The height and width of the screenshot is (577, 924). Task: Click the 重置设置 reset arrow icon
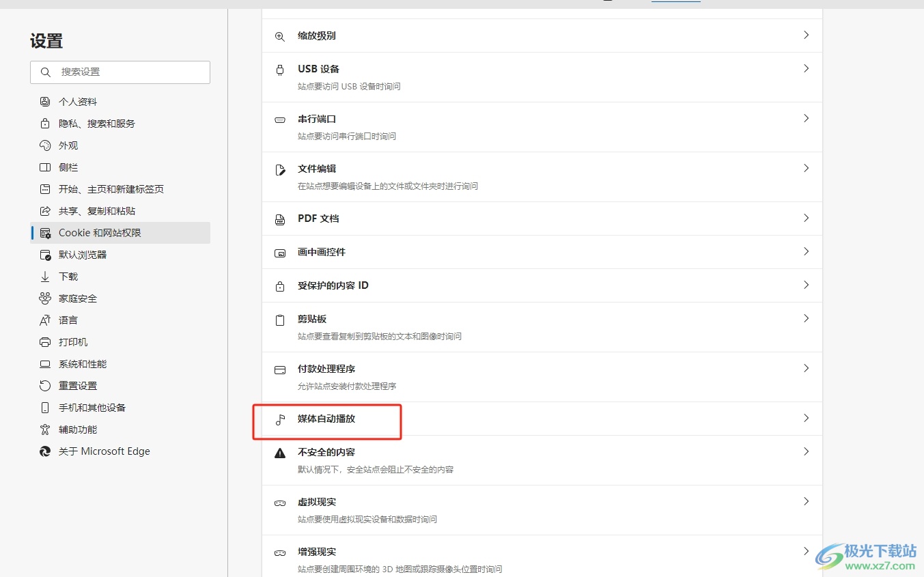pos(45,386)
